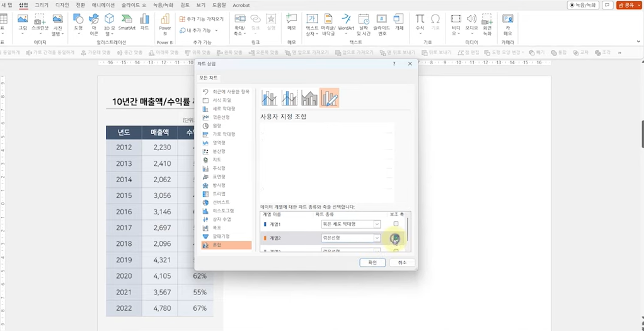Insert 날짜 및 시간

pyautogui.click(x=364, y=24)
